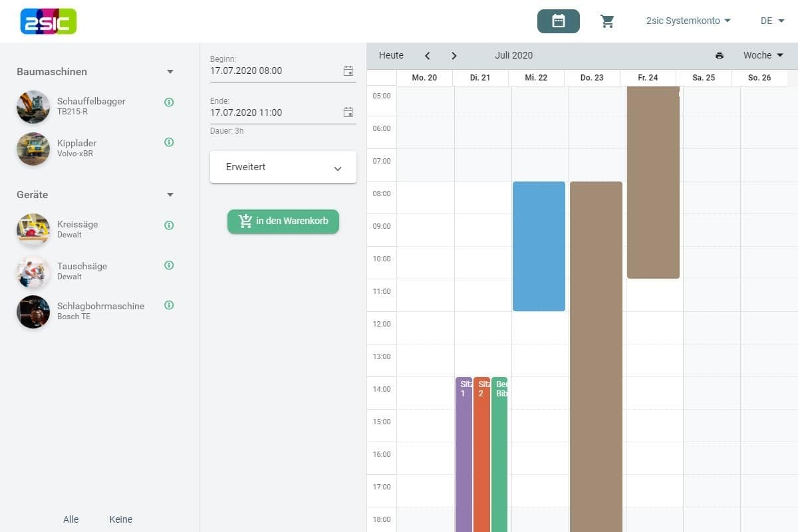This screenshot has height=532, width=798.
Task: Print the calendar using printer icon
Action: coord(719,56)
